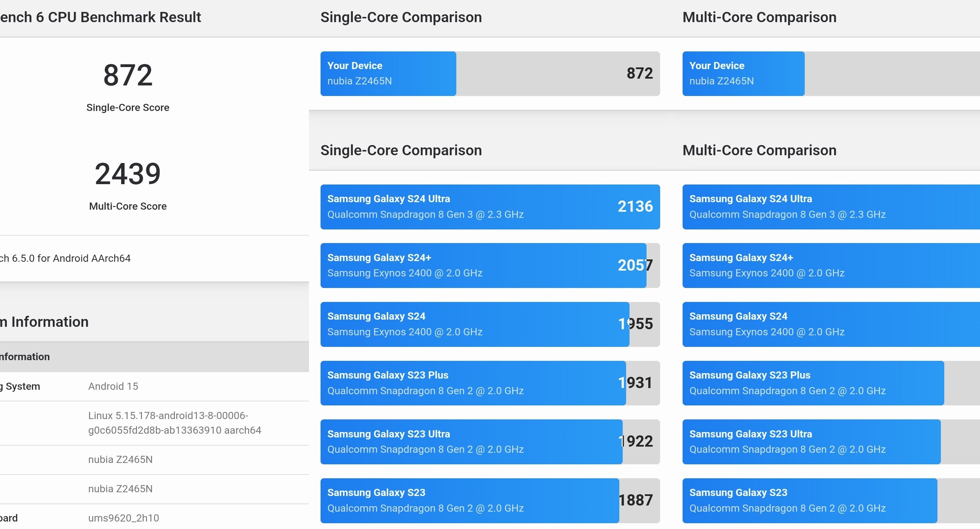Click the ums9620_2h10 motherboard value
The height and width of the screenshot is (529, 980).
(x=124, y=518)
